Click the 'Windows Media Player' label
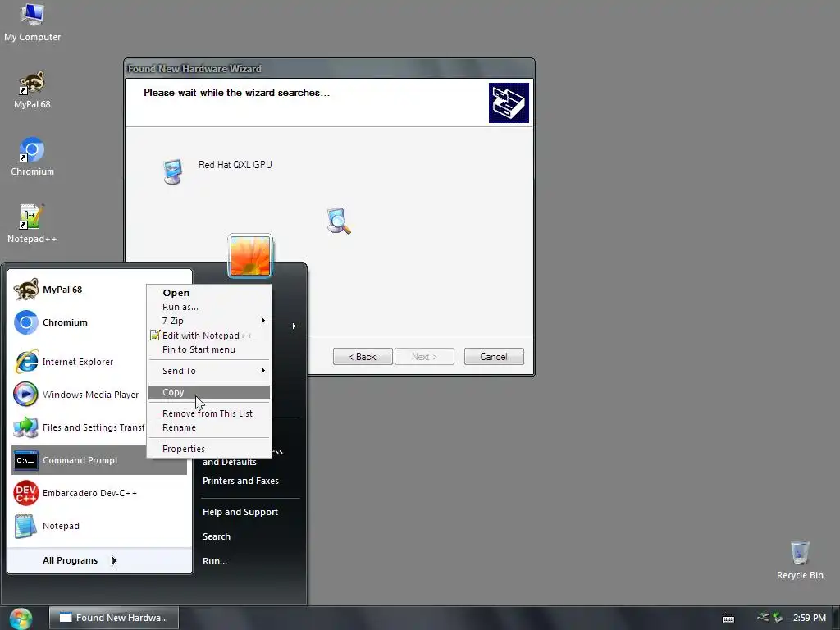Screen dimensions: 840x630 90,395
